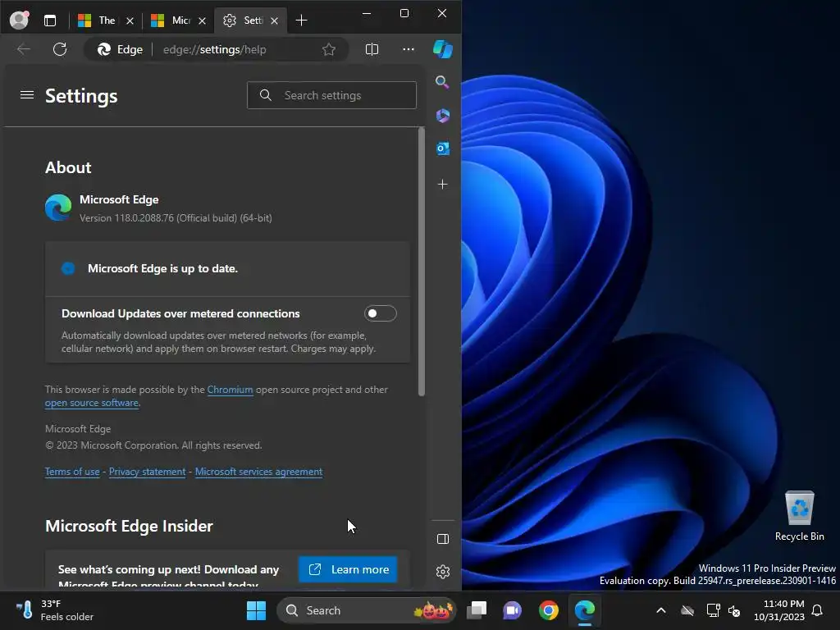Image resolution: width=840 pixels, height=630 pixels.
Task: Open the Windows Start menu
Action: [x=256, y=610]
